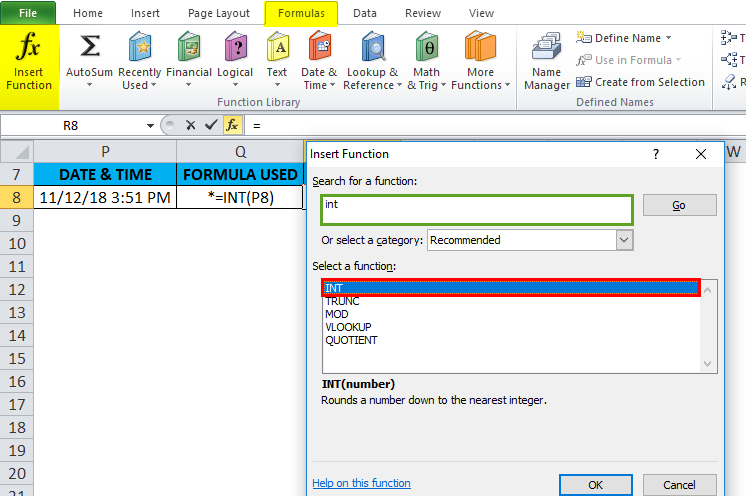The width and height of the screenshot is (746, 496).
Task: Open the Help on this function link
Action: coord(361,484)
